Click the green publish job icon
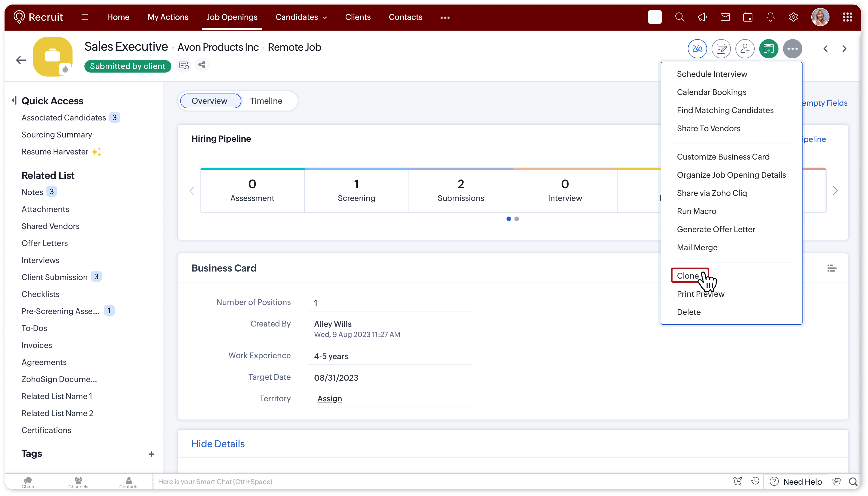Screen dimensions: 868x496 pyautogui.click(x=768, y=49)
